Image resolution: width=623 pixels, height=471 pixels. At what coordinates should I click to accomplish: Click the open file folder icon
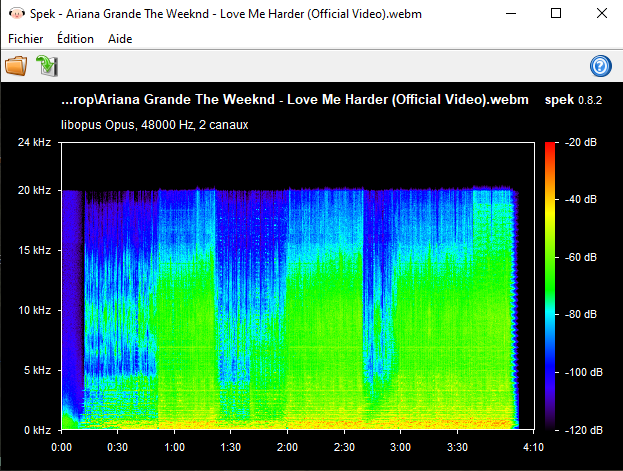(x=16, y=66)
